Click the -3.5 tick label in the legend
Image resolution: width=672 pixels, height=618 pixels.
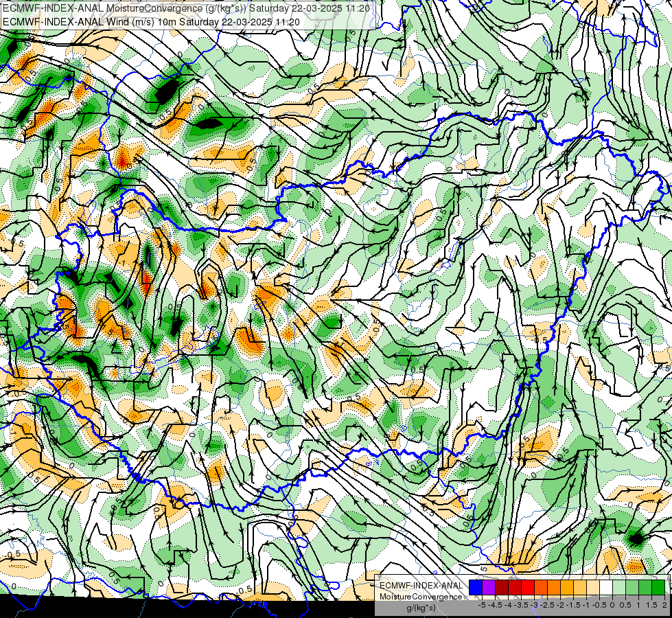click(x=521, y=605)
